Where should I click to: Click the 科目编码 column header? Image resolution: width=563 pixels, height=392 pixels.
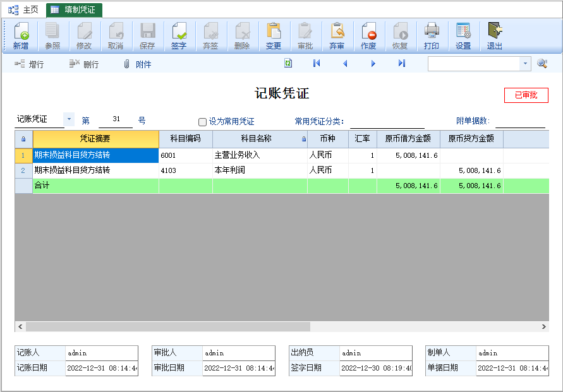(x=186, y=139)
